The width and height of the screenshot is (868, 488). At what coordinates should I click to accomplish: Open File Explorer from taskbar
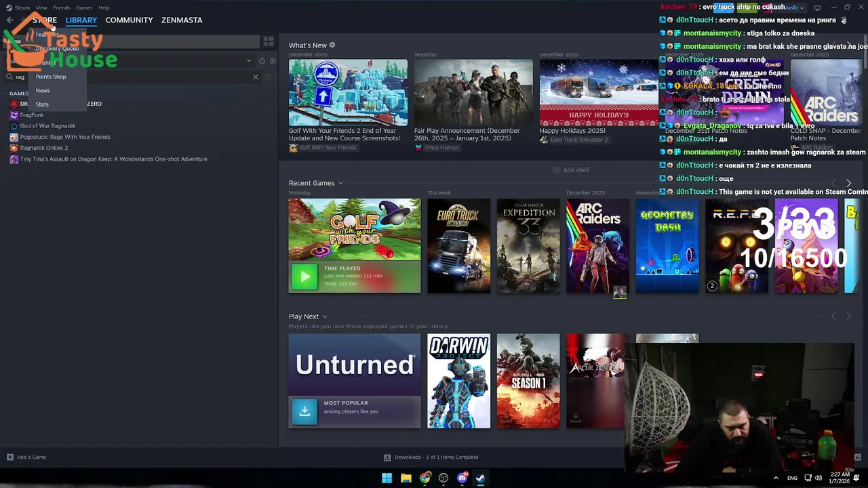[406, 479]
